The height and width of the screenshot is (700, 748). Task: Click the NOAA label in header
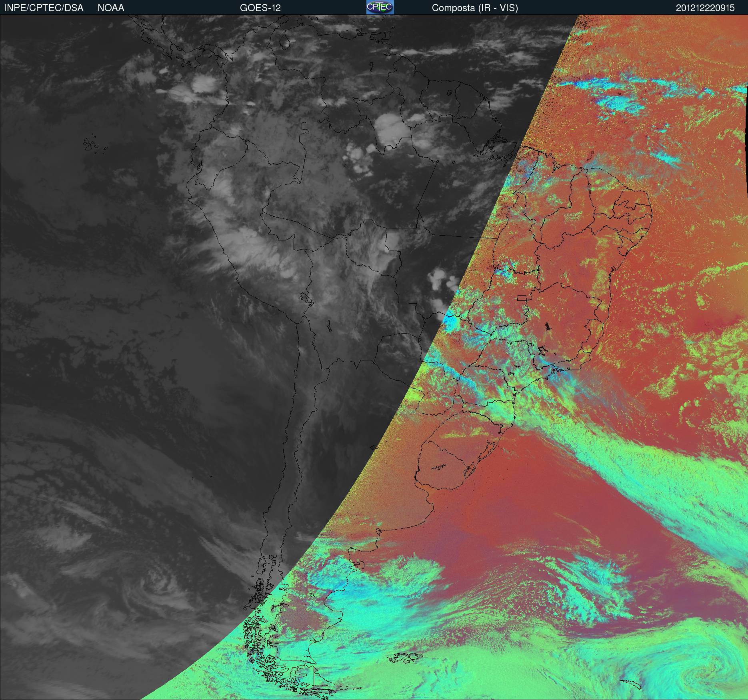click(x=111, y=8)
